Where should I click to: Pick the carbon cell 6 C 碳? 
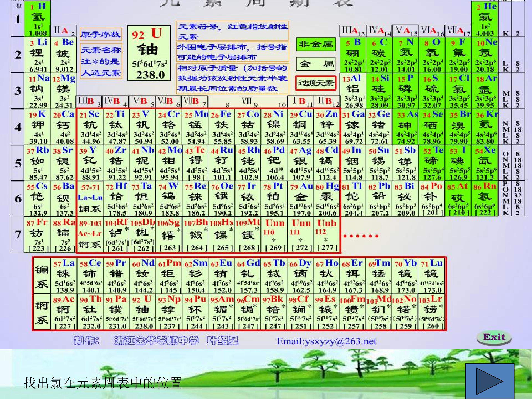tap(379, 55)
